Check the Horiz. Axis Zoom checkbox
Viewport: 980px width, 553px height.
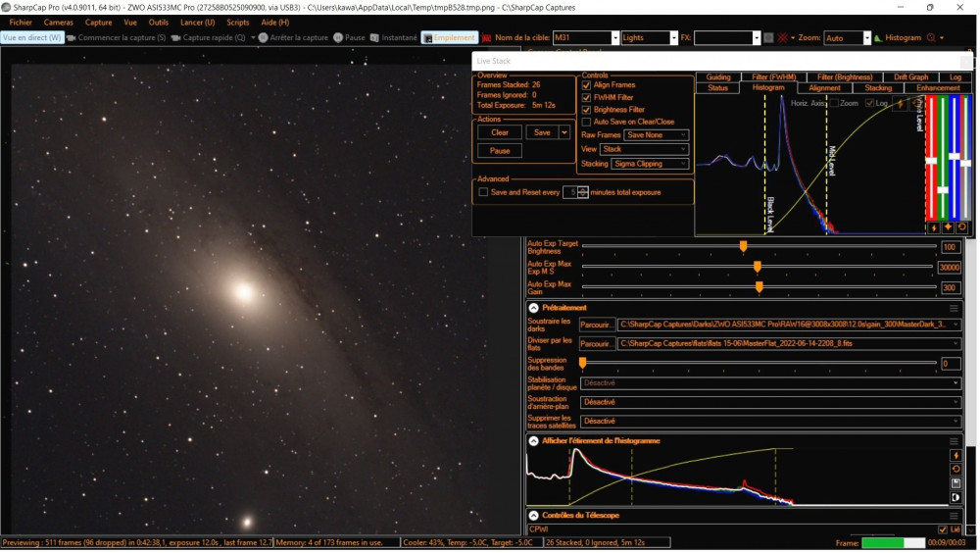point(834,103)
